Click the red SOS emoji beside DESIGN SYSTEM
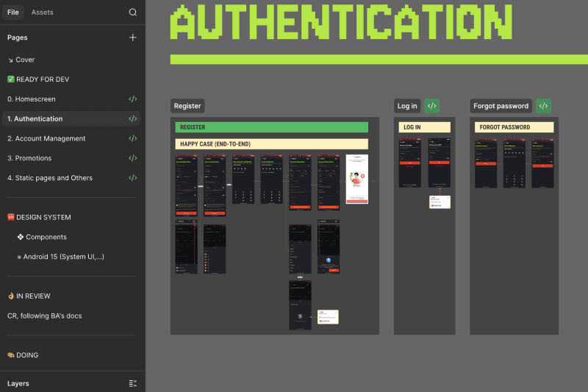The width and height of the screenshot is (588, 392). (x=11, y=217)
